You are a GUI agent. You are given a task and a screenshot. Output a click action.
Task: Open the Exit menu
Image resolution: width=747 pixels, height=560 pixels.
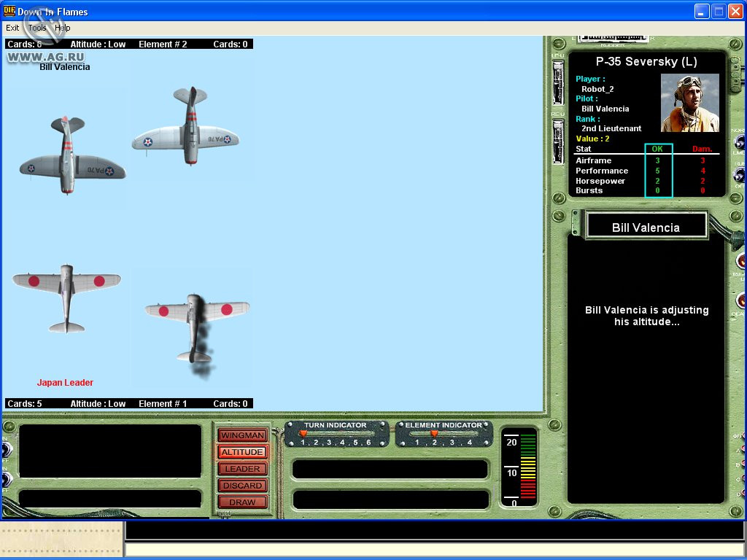coord(12,28)
